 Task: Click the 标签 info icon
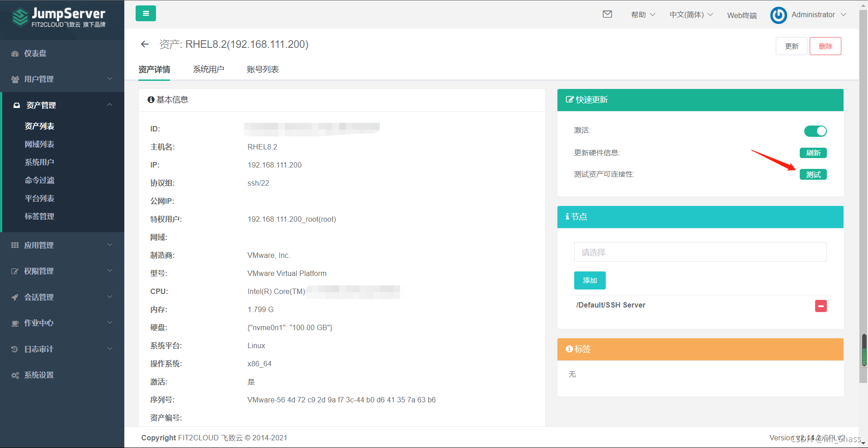(569, 349)
